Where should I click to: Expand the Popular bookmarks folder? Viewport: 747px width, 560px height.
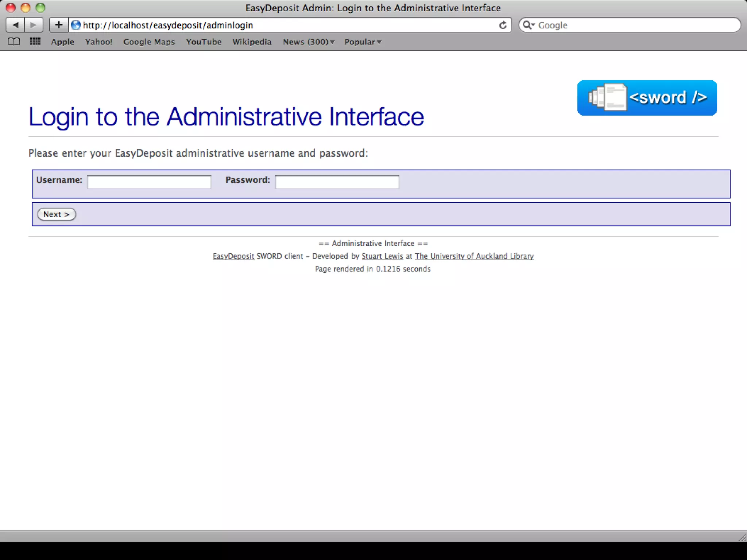[x=363, y=42]
